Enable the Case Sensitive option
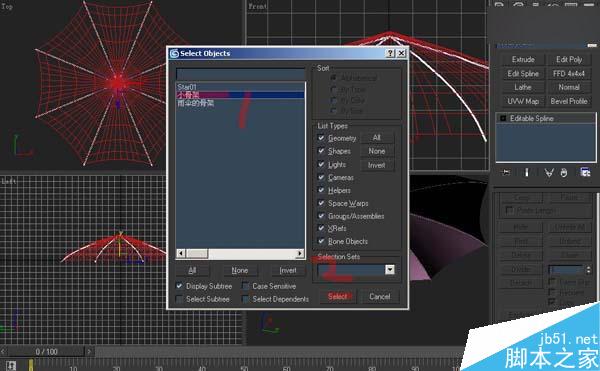600x371 pixels. 246,286
